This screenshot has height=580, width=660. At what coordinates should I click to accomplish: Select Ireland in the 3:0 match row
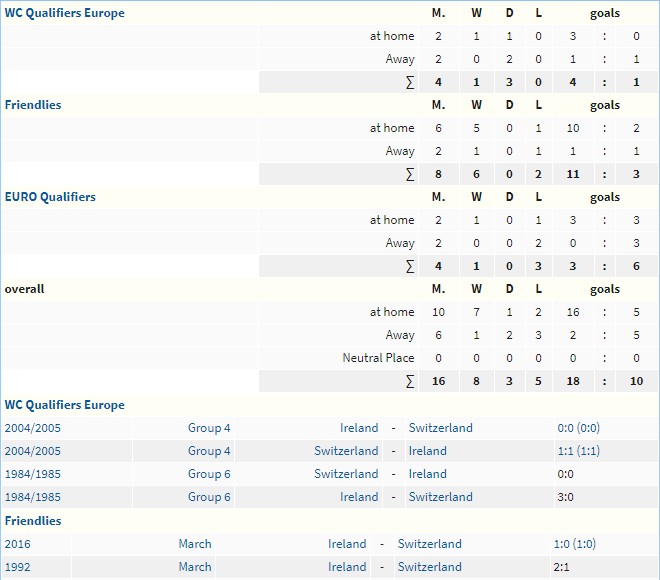point(359,497)
